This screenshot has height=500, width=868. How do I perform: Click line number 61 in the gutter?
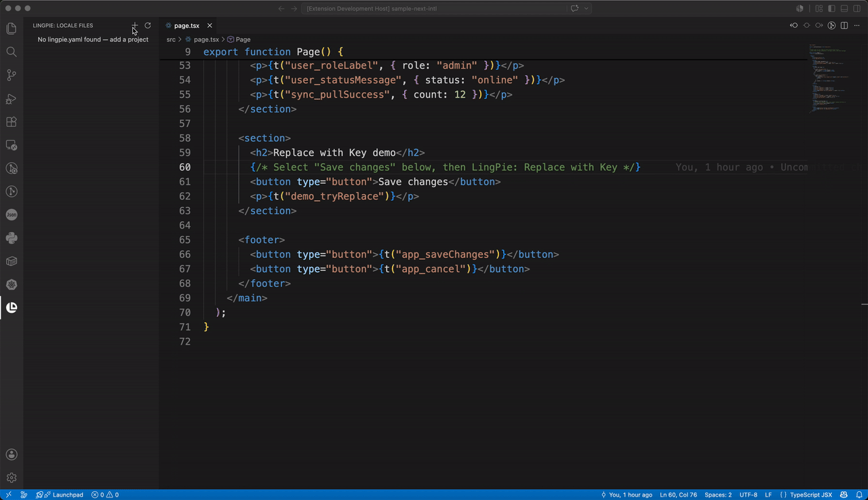coord(184,182)
